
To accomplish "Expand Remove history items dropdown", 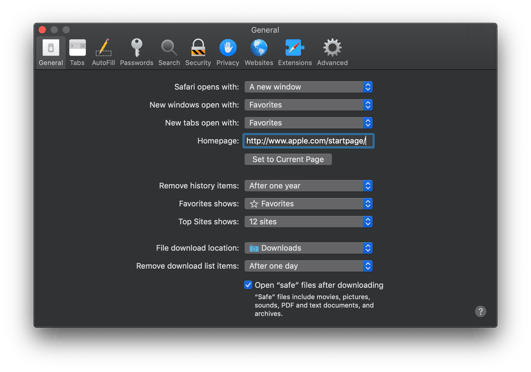I will click(x=309, y=186).
